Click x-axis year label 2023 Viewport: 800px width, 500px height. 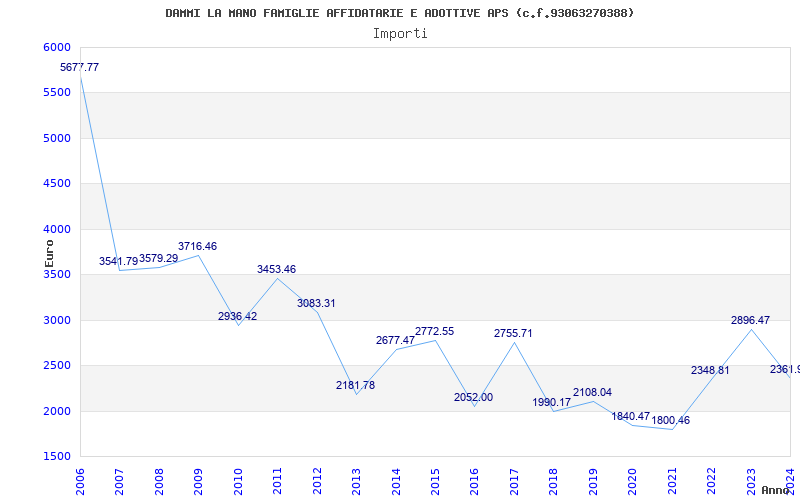[x=751, y=481]
